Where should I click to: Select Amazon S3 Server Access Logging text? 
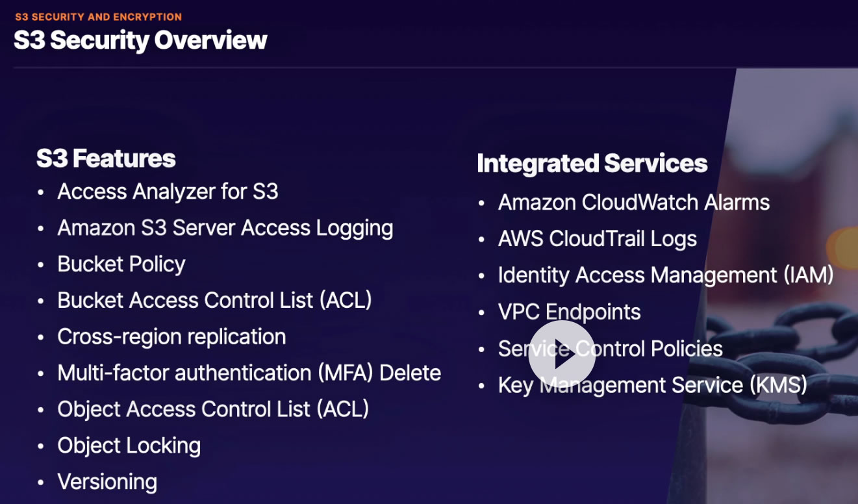pos(225,228)
